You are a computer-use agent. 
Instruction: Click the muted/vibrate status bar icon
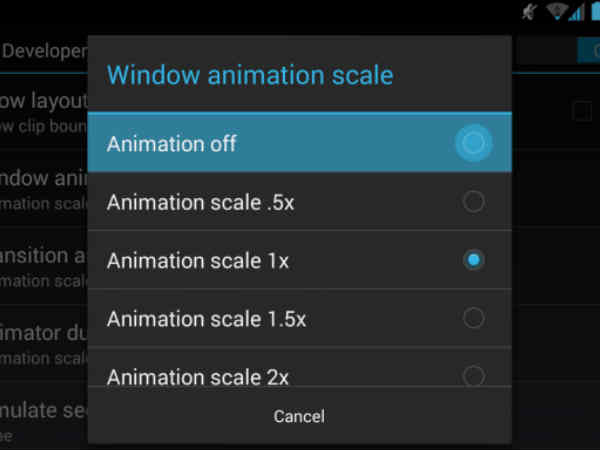(x=531, y=11)
